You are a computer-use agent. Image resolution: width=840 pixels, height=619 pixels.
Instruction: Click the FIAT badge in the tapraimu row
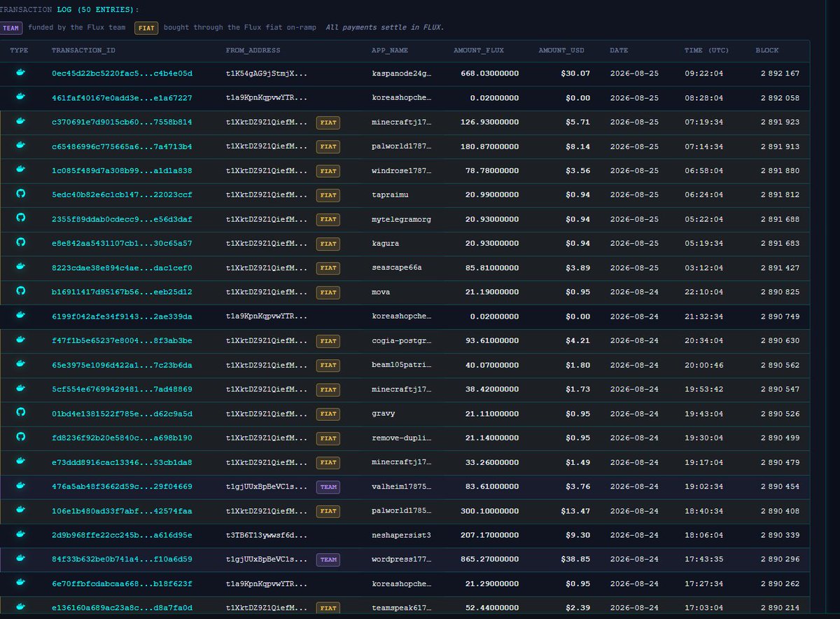point(328,195)
